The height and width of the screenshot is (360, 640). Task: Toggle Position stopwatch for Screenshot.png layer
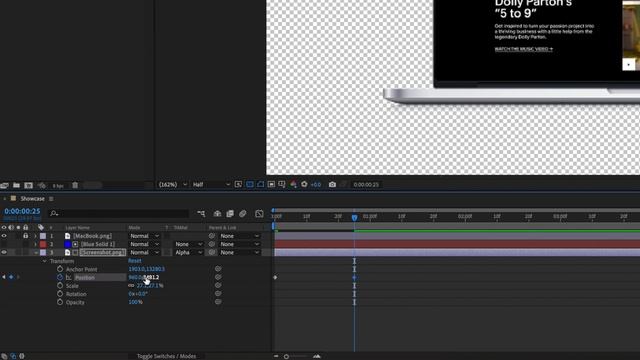[x=60, y=278]
